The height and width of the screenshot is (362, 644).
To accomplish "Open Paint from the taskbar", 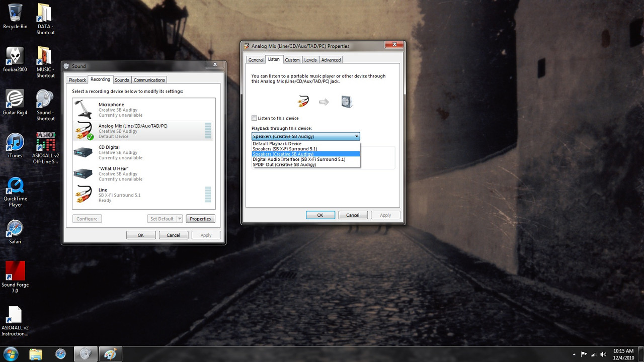I will (110, 354).
